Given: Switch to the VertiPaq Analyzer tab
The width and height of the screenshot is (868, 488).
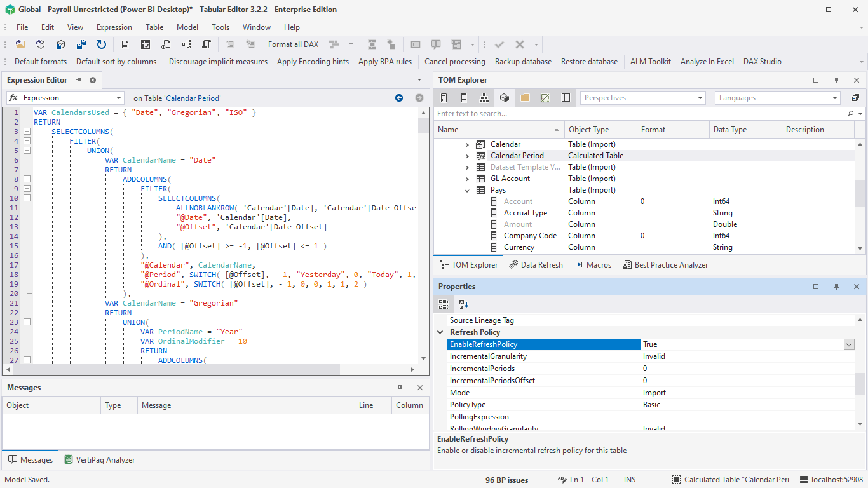Looking at the screenshot, I should (100, 460).
